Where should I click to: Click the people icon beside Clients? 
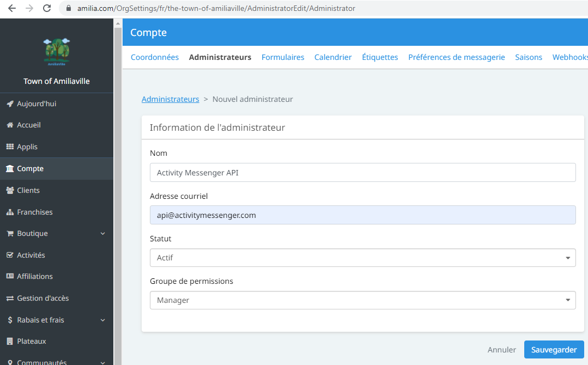tap(10, 190)
